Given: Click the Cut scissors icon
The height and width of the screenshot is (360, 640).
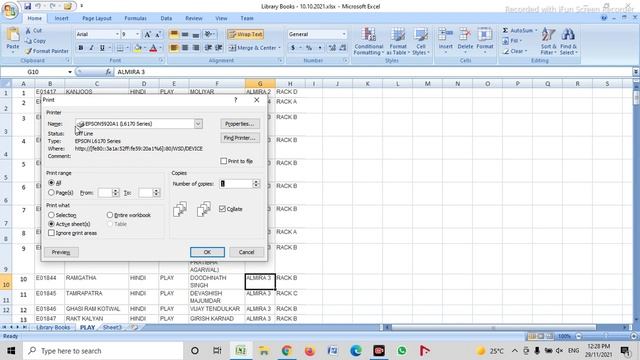Looking at the screenshot, I should click(x=28, y=31).
